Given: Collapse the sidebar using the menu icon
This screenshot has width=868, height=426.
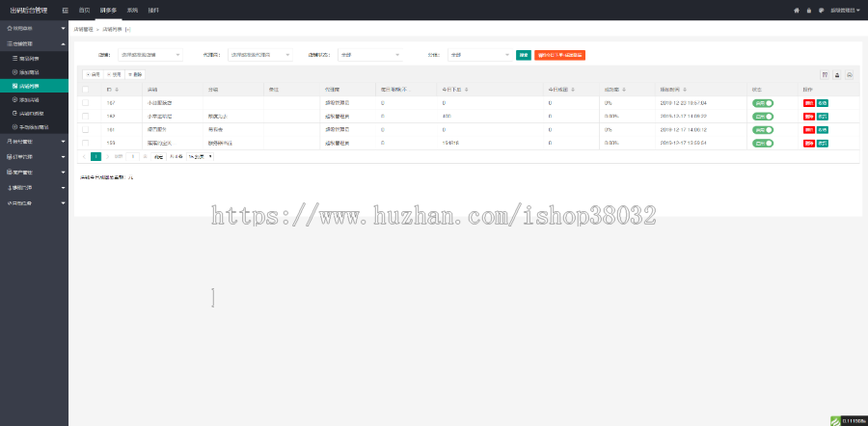Looking at the screenshot, I should [x=65, y=10].
